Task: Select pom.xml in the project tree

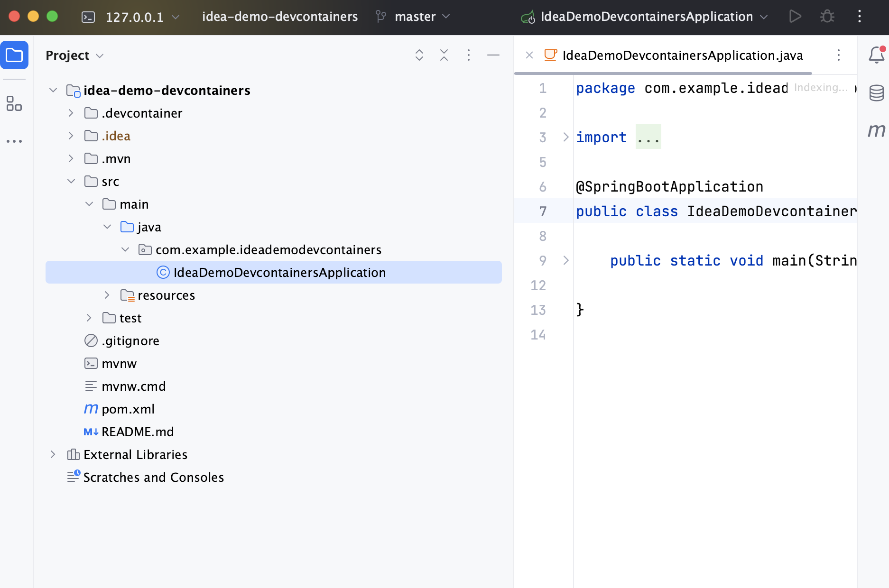Action: point(128,409)
